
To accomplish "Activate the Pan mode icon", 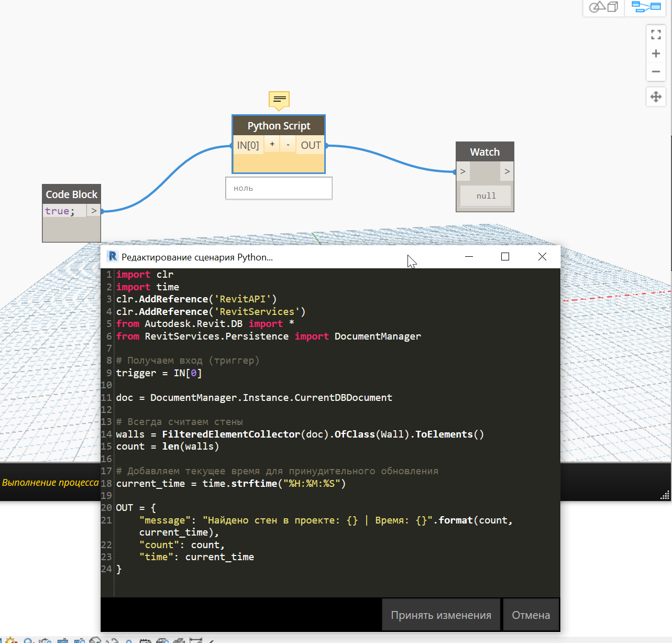I will pyautogui.click(x=656, y=97).
